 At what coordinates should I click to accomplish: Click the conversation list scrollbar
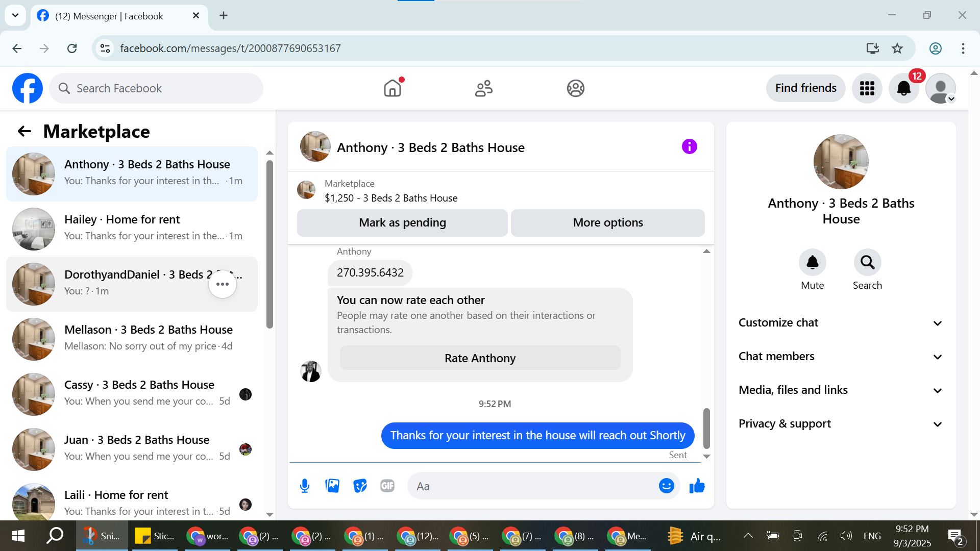tap(269, 245)
